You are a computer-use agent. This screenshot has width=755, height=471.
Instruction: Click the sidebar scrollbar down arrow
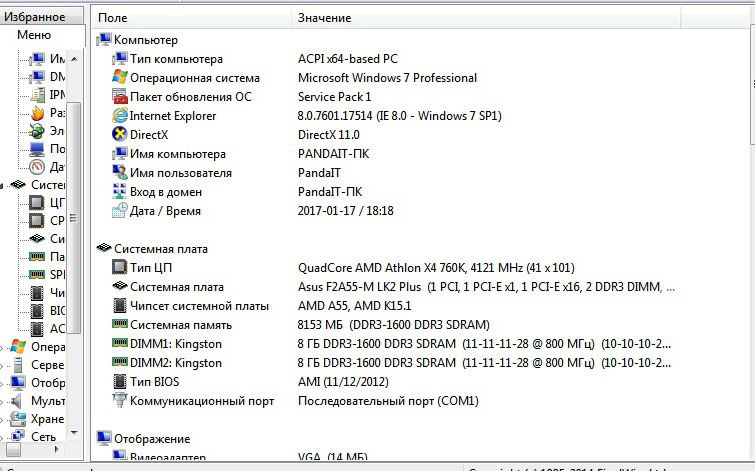click(74, 432)
